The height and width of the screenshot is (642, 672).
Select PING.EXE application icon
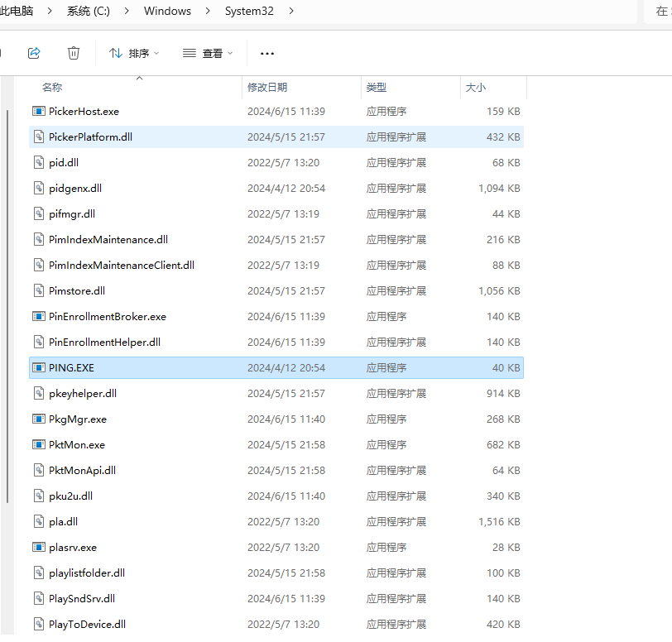click(39, 367)
